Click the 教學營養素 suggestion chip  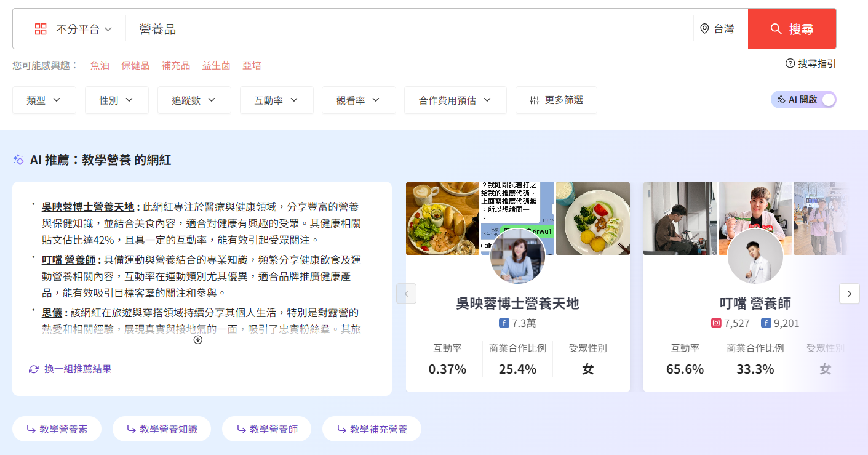point(57,429)
